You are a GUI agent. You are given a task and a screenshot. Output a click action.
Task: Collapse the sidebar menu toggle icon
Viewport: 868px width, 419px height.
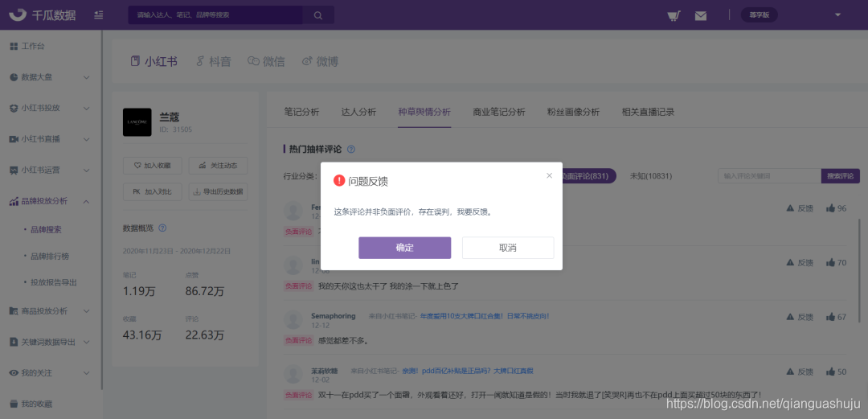tap(99, 15)
